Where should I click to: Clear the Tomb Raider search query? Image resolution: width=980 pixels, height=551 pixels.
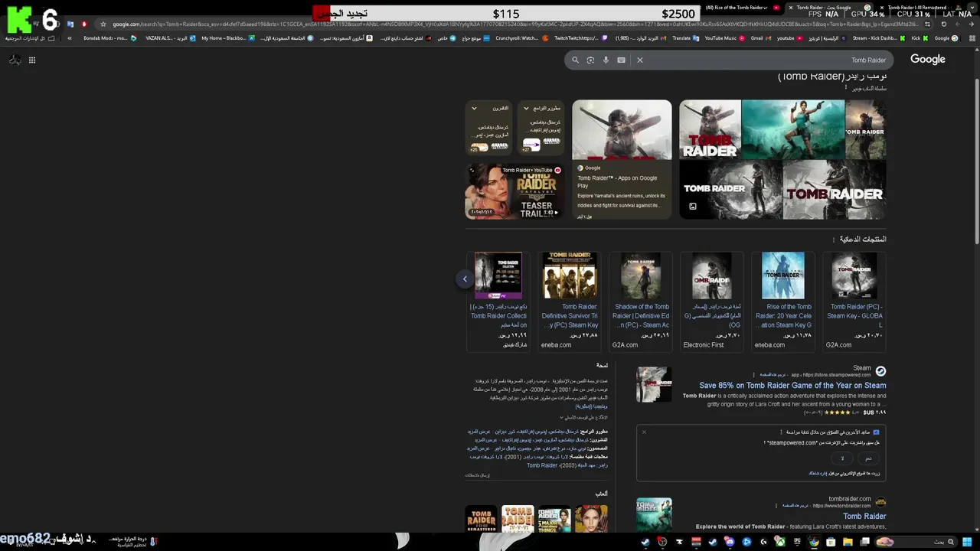click(x=640, y=60)
